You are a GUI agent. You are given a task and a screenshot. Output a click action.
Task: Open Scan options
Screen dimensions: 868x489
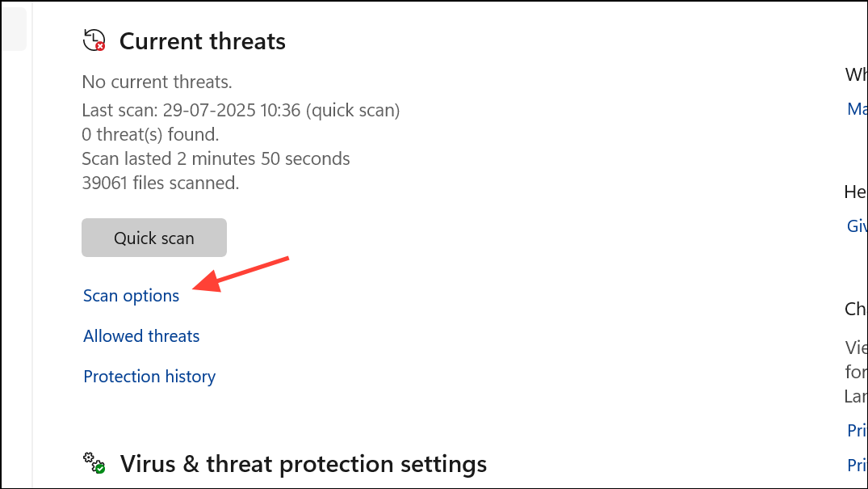point(131,296)
